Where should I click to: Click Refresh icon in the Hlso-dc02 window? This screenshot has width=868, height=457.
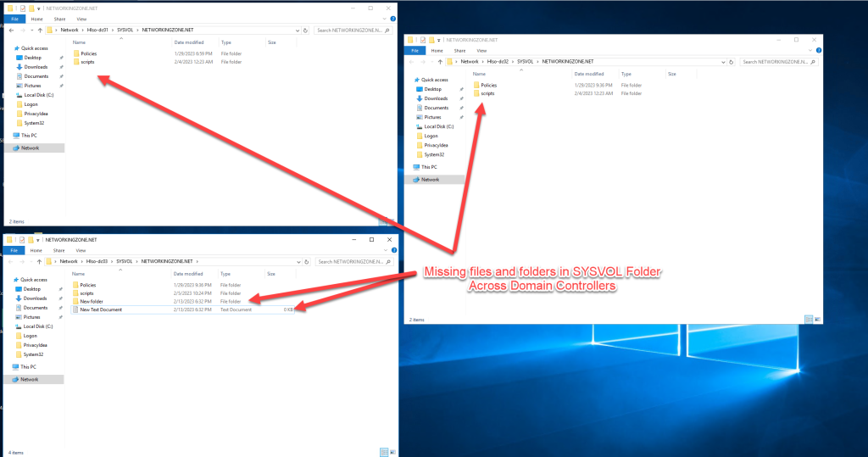click(731, 62)
